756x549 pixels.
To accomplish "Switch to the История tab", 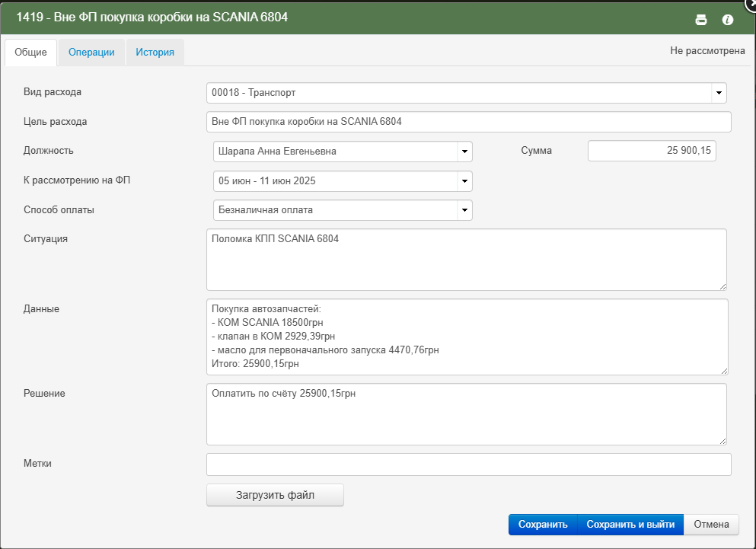I will [155, 52].
